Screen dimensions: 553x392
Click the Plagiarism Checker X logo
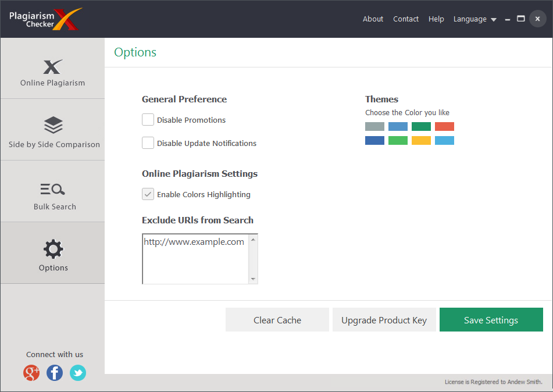(45, 19)
